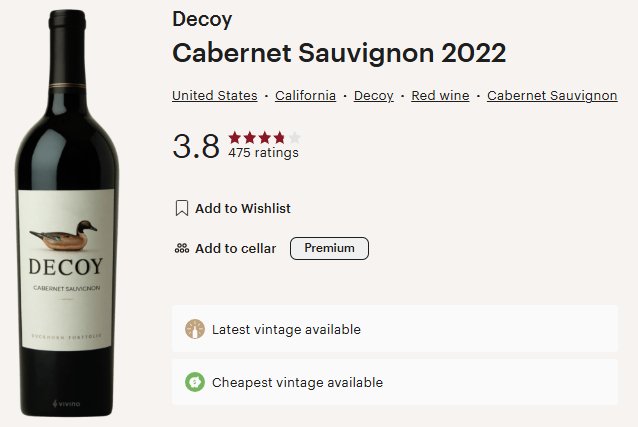Open the Decoy winery breadcrumb link
The width and height of the screenshot is (638, 427).
(373, 96)
